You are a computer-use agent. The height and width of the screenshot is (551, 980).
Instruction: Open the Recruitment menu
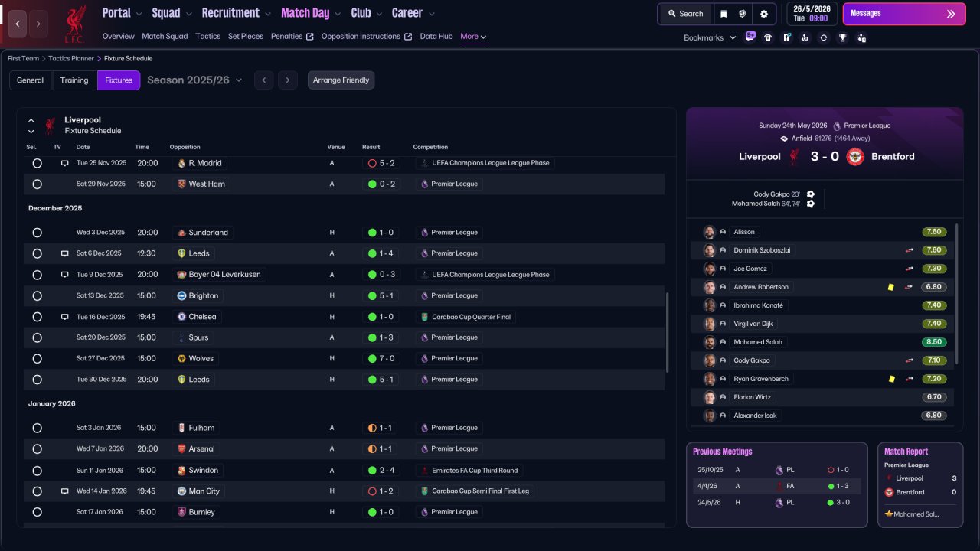pyautogui.click(x=236, y=13)
